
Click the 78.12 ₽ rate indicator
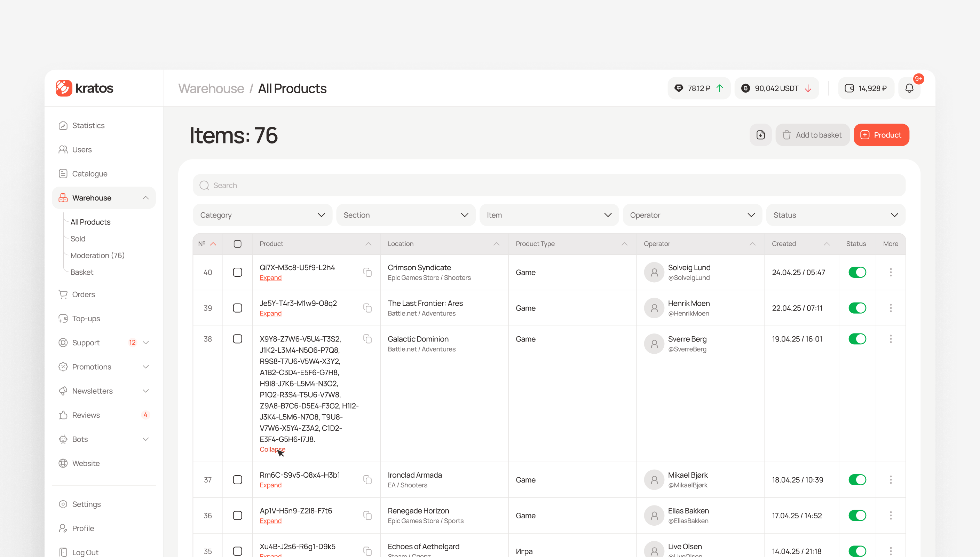pos(699,88)
